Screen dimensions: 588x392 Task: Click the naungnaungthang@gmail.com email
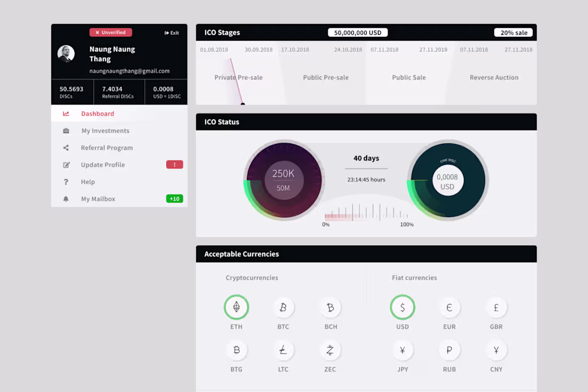(x=129, y=71)
